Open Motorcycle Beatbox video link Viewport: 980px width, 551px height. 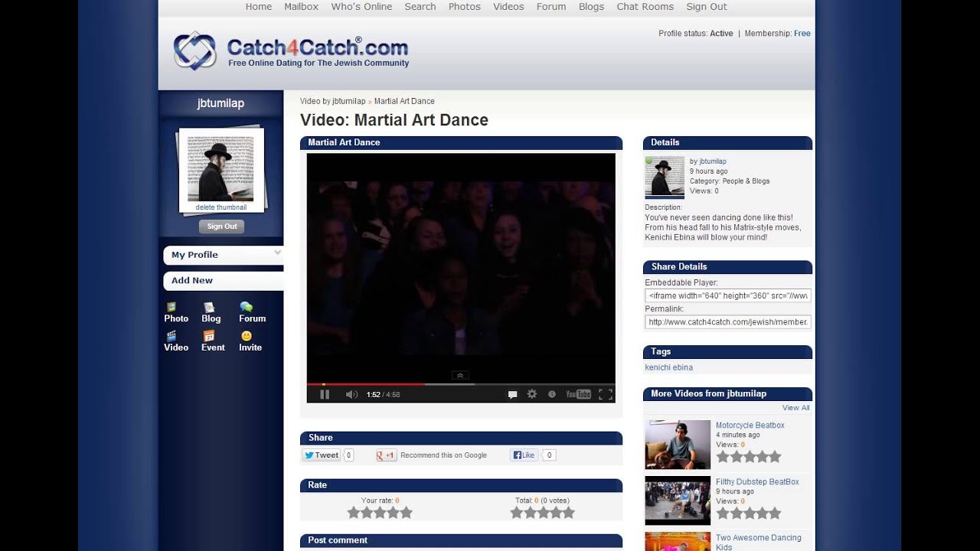coord(750,425)
